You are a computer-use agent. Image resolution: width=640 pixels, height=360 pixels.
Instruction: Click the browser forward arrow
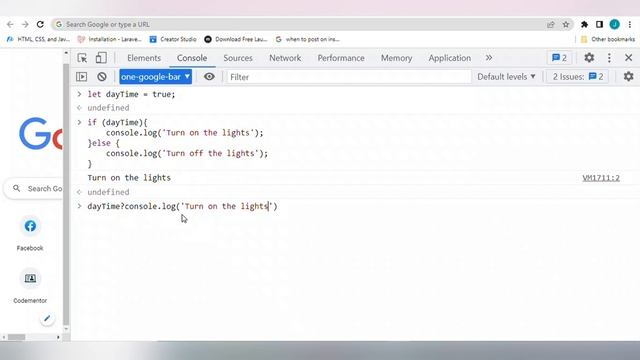pos(25,24)
